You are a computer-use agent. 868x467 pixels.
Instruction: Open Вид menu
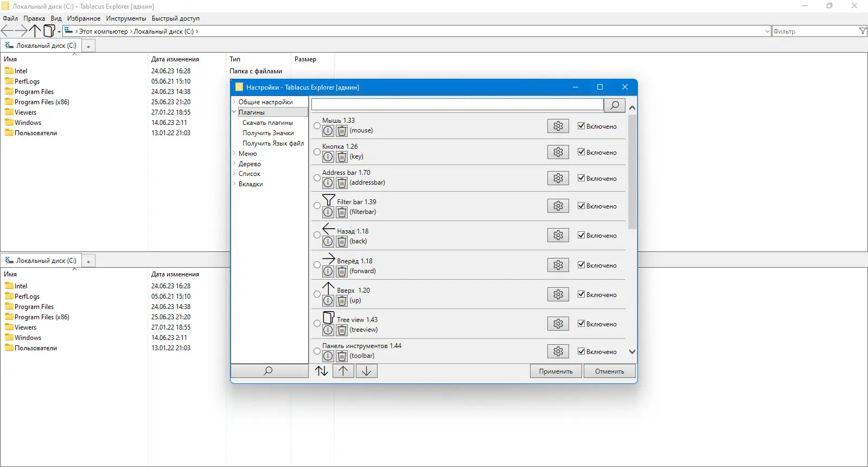point(56,18)
